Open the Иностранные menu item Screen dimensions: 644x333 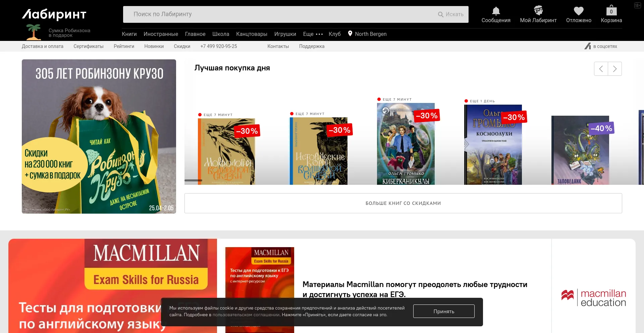click(x=161, y=34)
